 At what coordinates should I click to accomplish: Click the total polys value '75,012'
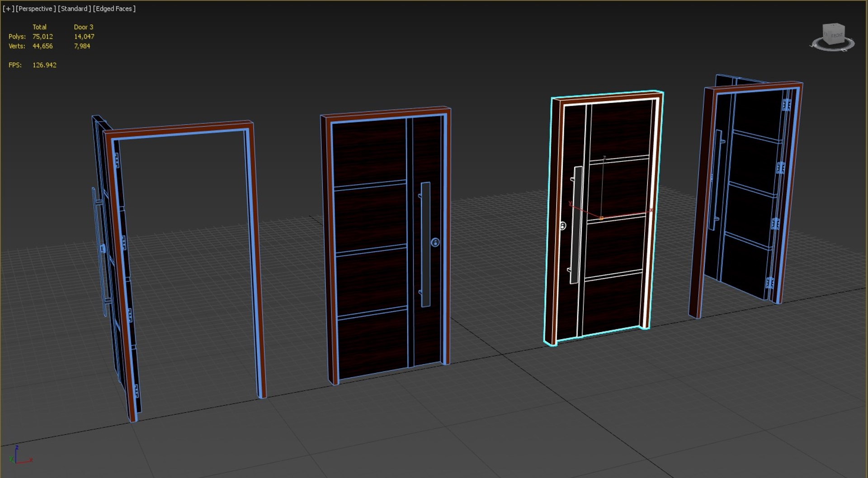click(42, 37)
